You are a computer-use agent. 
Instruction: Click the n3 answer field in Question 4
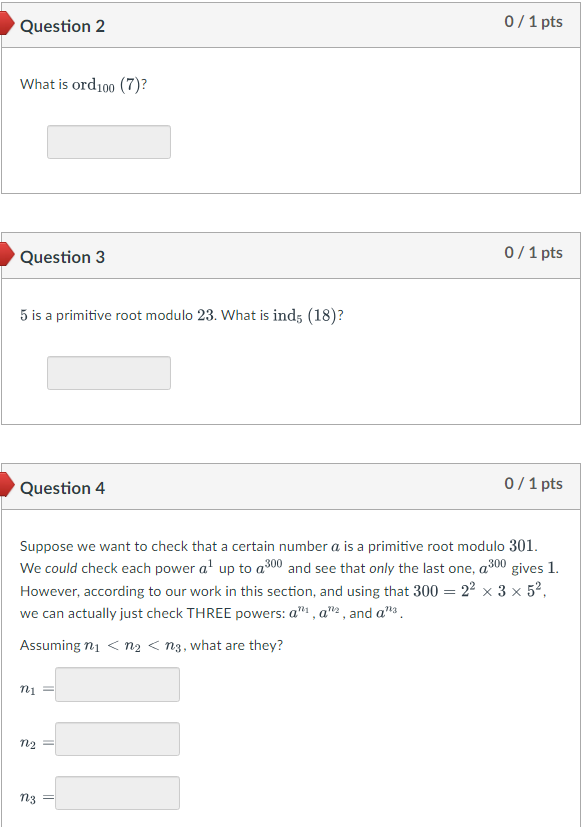[x=117, y=792]
